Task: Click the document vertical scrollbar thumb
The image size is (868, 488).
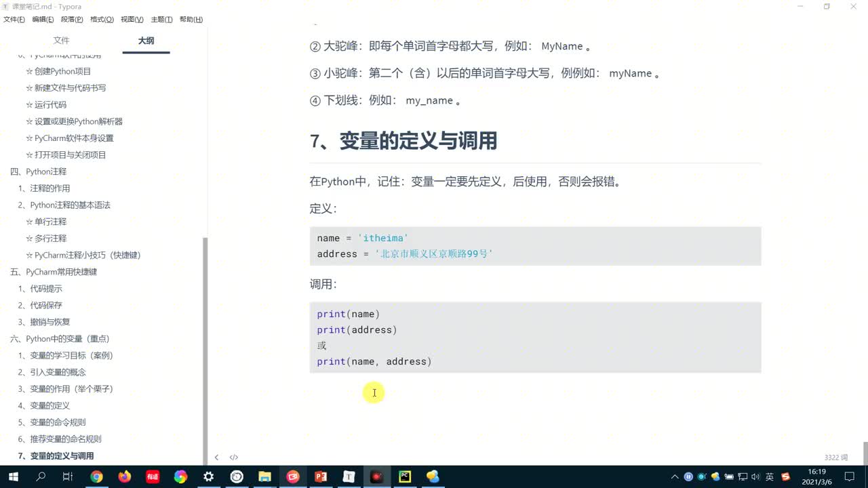Action: [x=865, y=453]
